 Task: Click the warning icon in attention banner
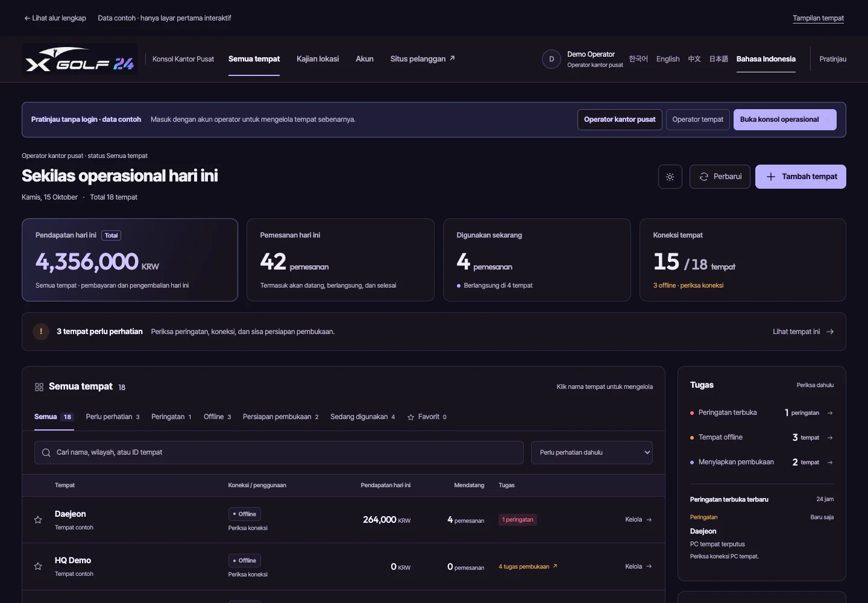coord(41,332)
